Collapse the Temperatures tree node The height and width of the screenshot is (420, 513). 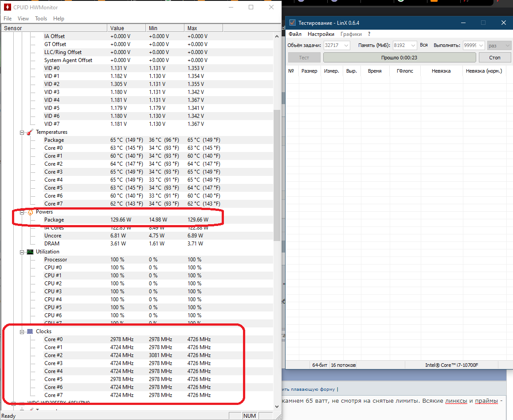pyautogui.click(x=22, y=132)
